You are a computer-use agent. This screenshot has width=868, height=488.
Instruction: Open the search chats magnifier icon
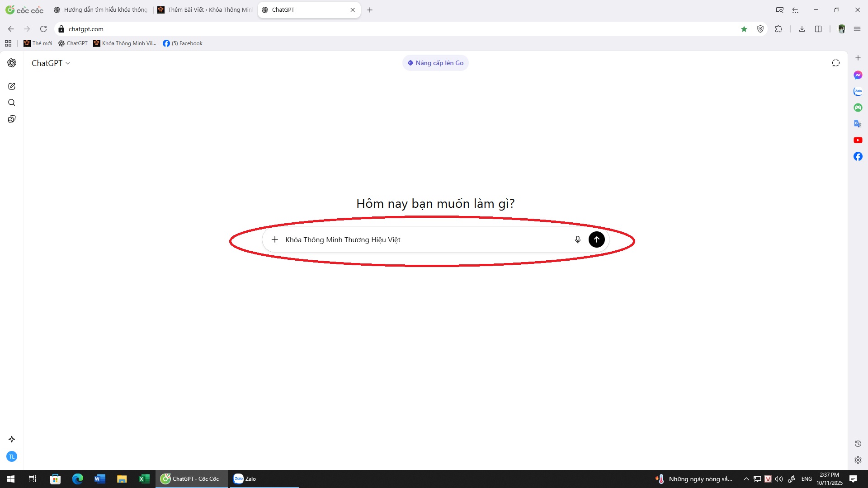click(x=12, y=103)
